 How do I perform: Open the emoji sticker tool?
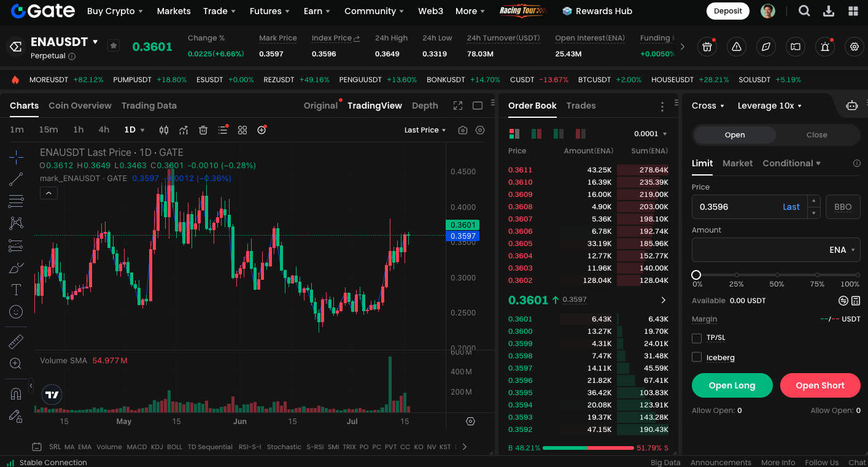(17, 312)
